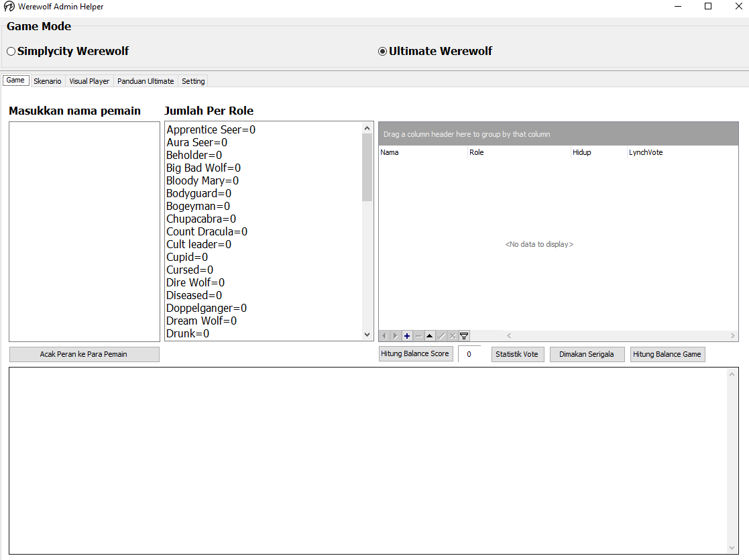Select Simplycity Werewolf game mode
The height and width of the screenshot is (560, 749).
11,52
